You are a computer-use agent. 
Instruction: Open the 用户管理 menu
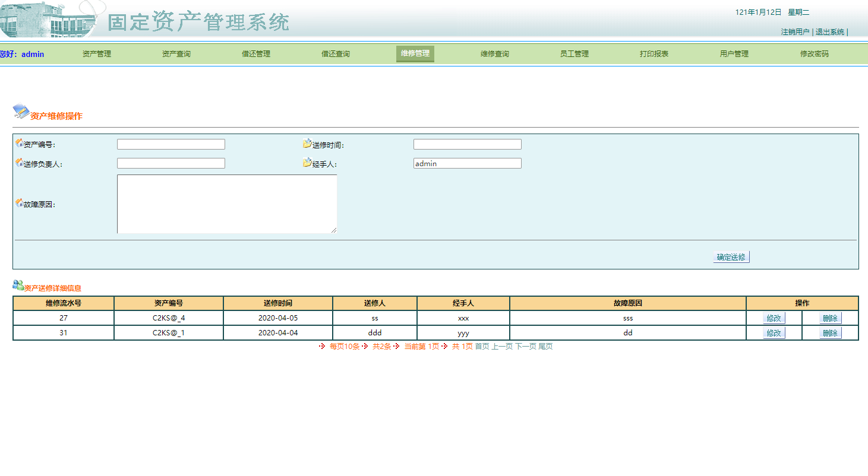coord(733,53)
